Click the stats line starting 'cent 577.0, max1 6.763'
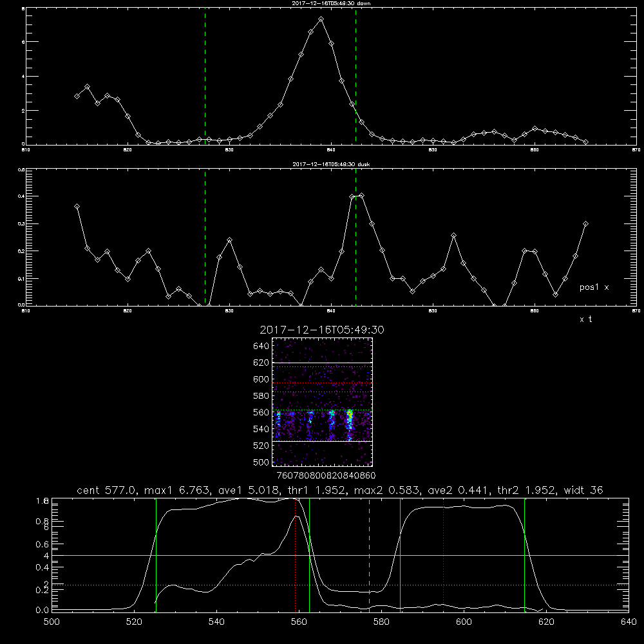Image resolution: width=644 pixels, height=644 pixels. coord(339,490)
